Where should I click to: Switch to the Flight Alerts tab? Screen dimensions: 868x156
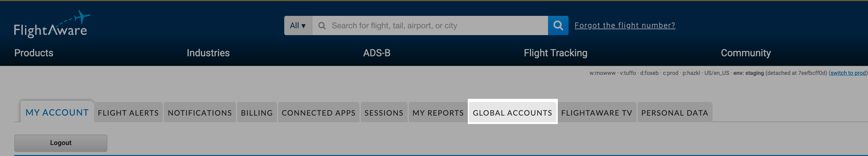click(x=128, y=112)
